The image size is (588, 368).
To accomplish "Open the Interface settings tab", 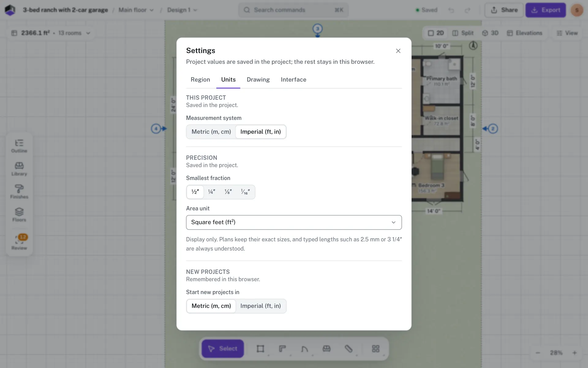I will click(x=293, y=80).
